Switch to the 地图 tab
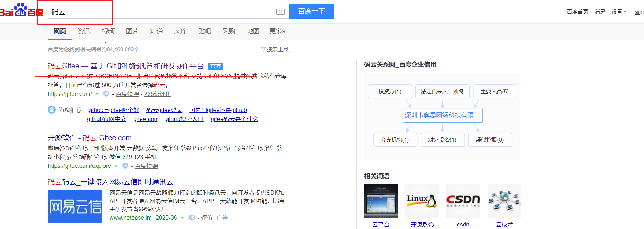Image resolution: width=644 pixels, height=229 pixels. [x=253, y=31]
